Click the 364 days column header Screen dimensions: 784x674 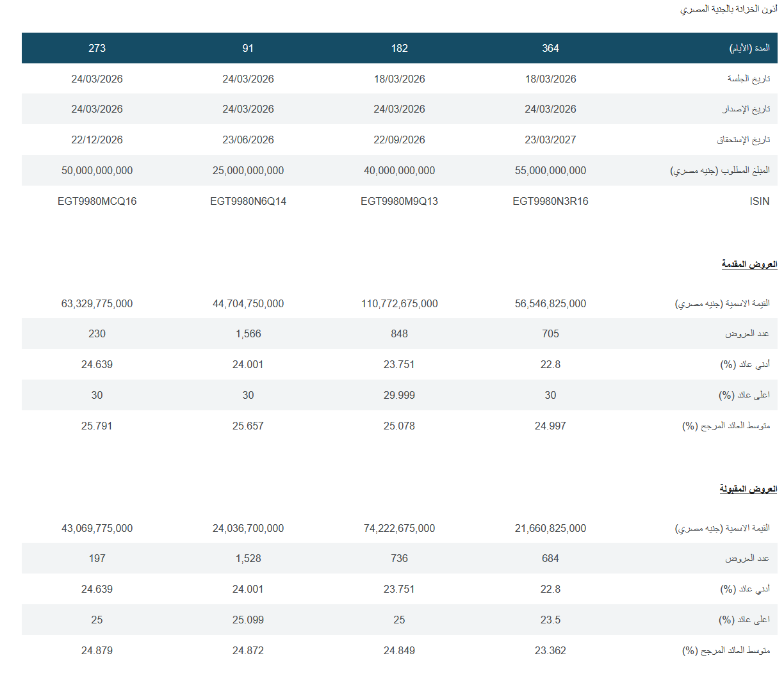(x=550, y=48)
